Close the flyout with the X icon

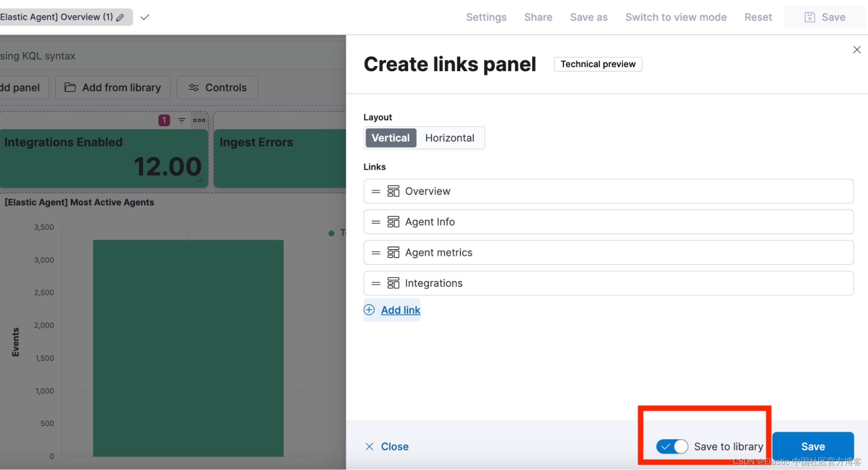click(x=857, y=50)
